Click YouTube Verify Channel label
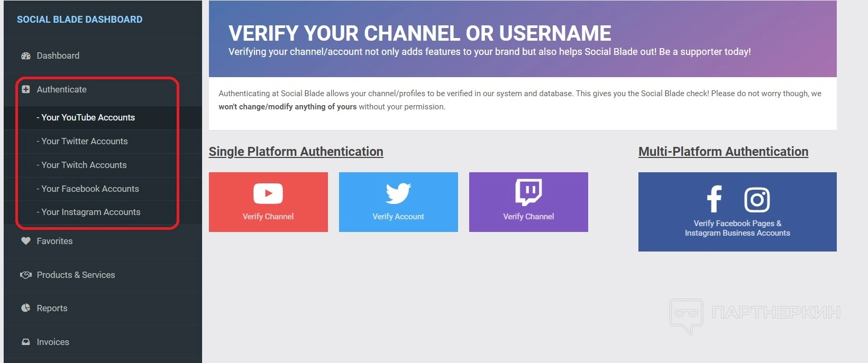868x363 pixels. coord(268,217)
